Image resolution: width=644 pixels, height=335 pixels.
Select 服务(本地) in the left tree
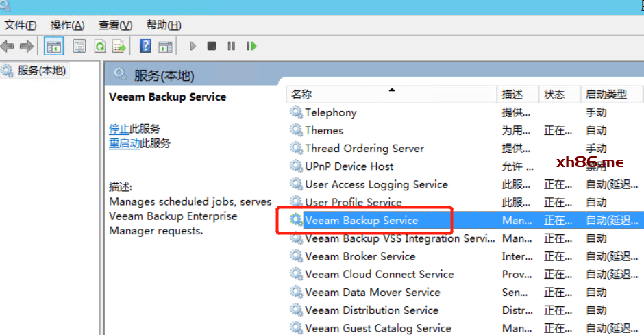(x=42, y=71)
